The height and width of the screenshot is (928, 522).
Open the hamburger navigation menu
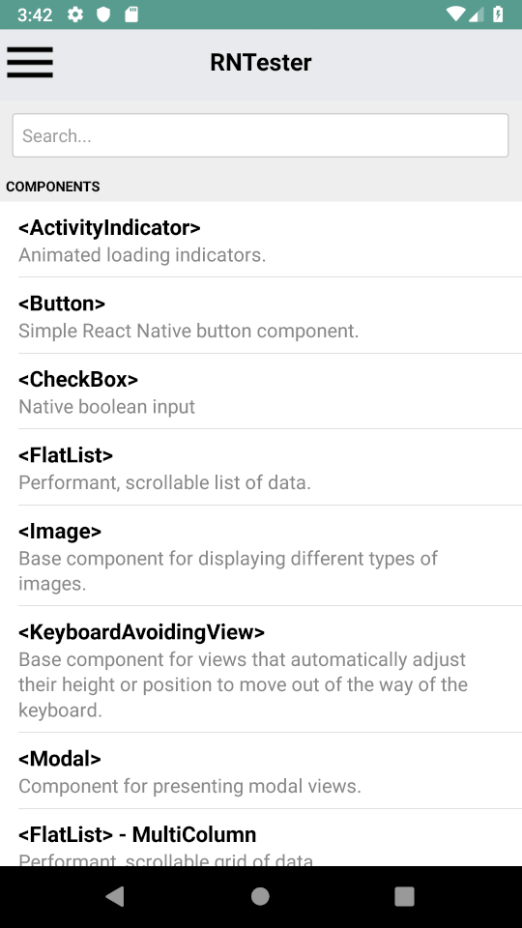pos(30,62)
